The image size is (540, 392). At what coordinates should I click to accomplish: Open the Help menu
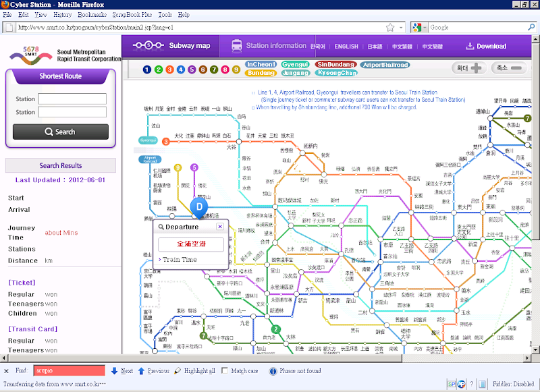184,15
